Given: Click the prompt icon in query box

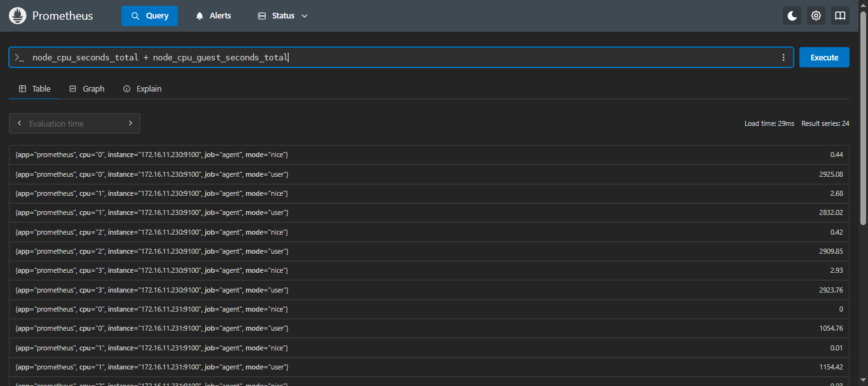Looking at the screenshot, I should pyautogui.click(x=20, y=57).
